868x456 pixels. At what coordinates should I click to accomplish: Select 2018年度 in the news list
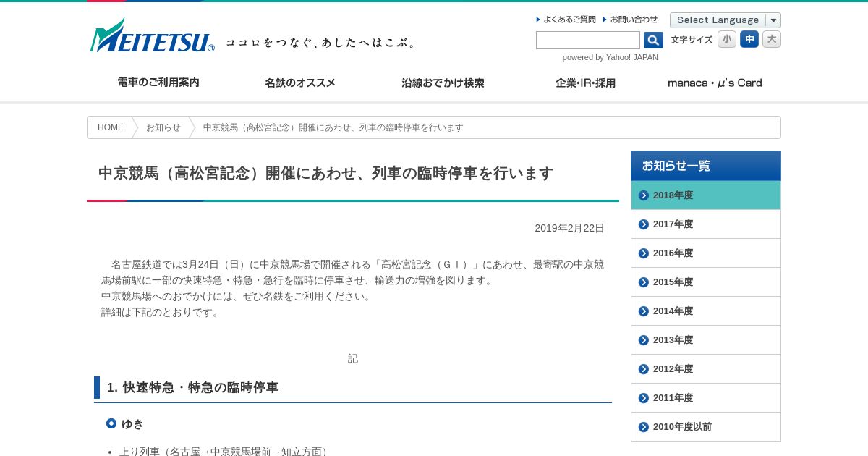[706, 195]
